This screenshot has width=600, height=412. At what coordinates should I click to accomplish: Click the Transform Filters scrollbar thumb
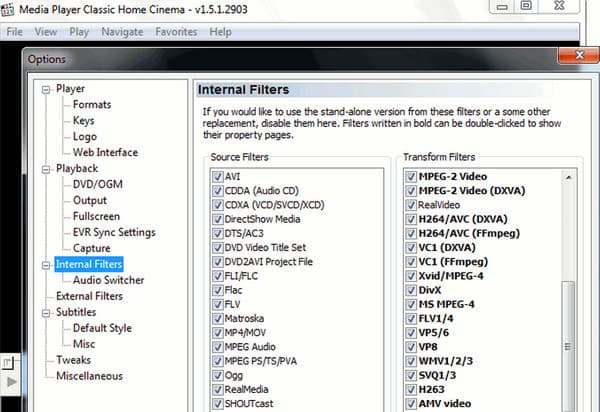568,347
